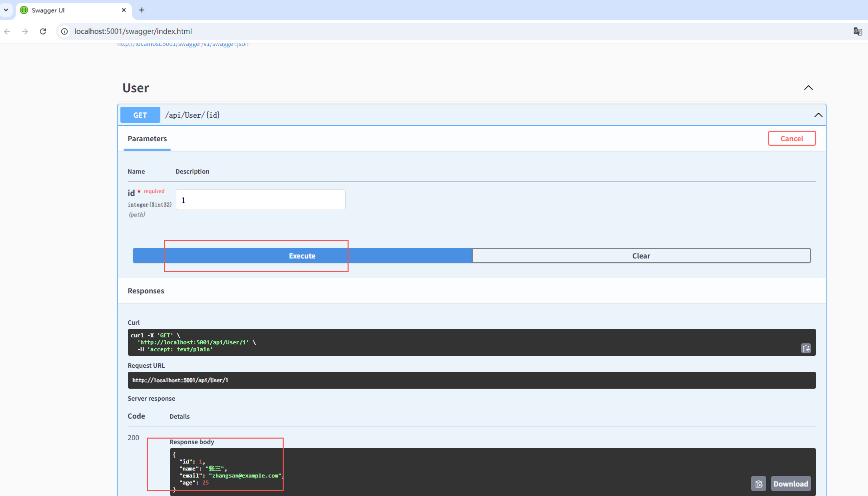Open the tab search dropdown
Image resolution: width=868 pixels, height=496 pixels.
click(x=6, y=10)
